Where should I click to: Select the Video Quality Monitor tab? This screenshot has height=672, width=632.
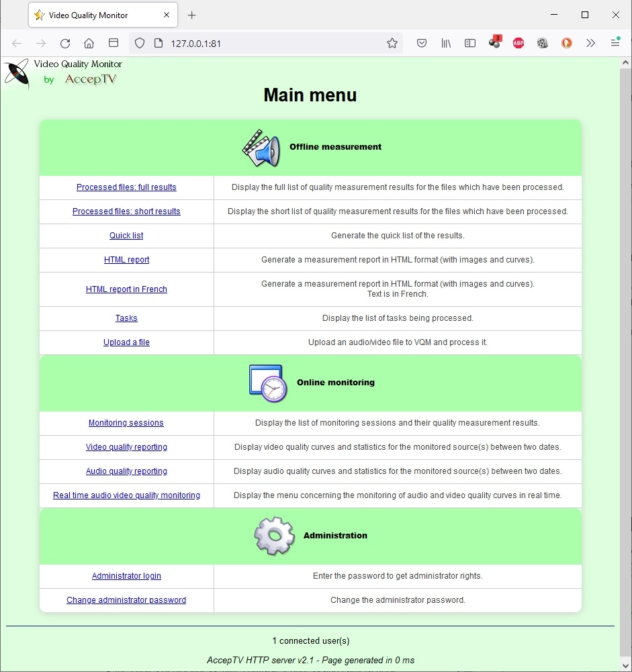click(x=103, y=15)
